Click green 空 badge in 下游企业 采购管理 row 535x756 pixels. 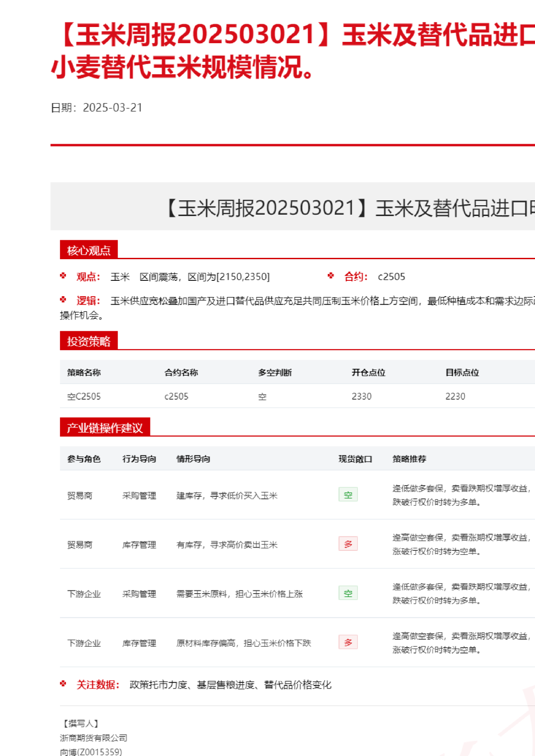tap(348, 593)
